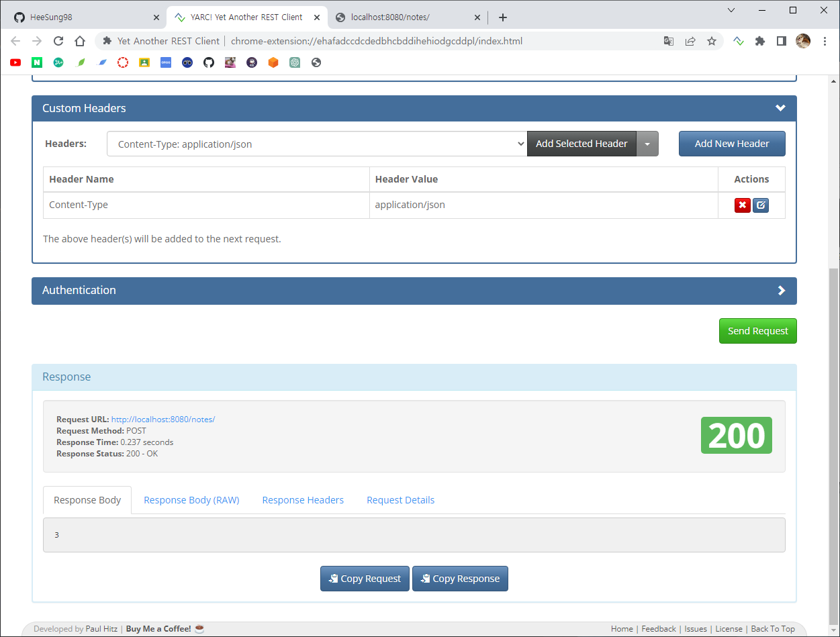Toggle the browser side panel
Viewport: 840px width, 637px height.
pos(782,41)
